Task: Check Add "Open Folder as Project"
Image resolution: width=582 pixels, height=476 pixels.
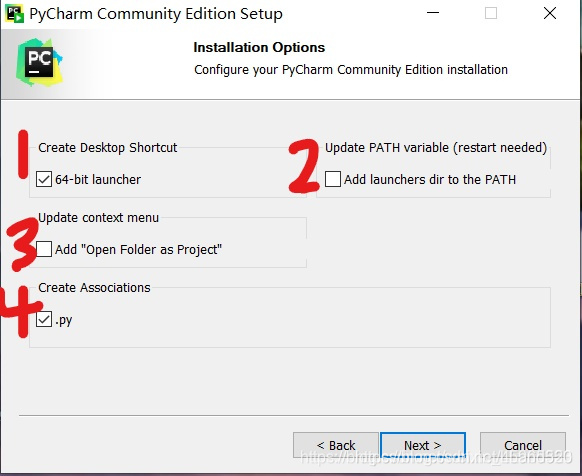Action: pyautogui.click(x=44, y=249)
